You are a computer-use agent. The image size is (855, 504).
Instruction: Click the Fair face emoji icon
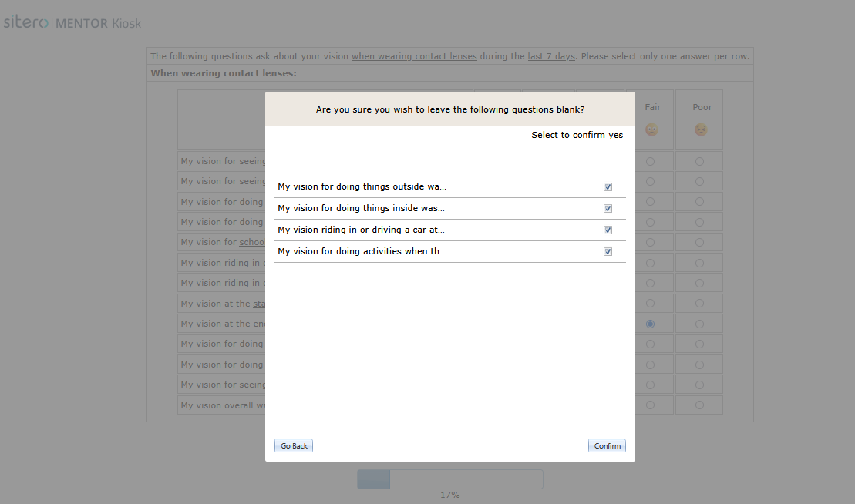coord(651,129)
